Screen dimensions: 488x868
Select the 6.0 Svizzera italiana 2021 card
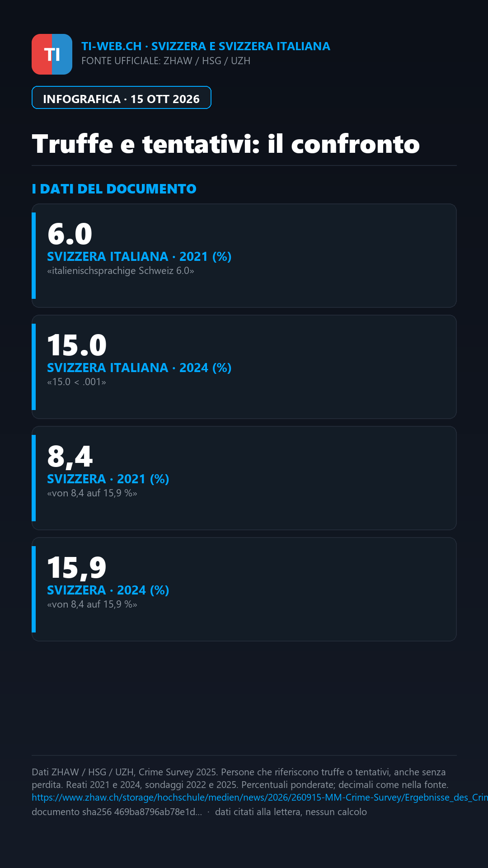tap(244, 255)
